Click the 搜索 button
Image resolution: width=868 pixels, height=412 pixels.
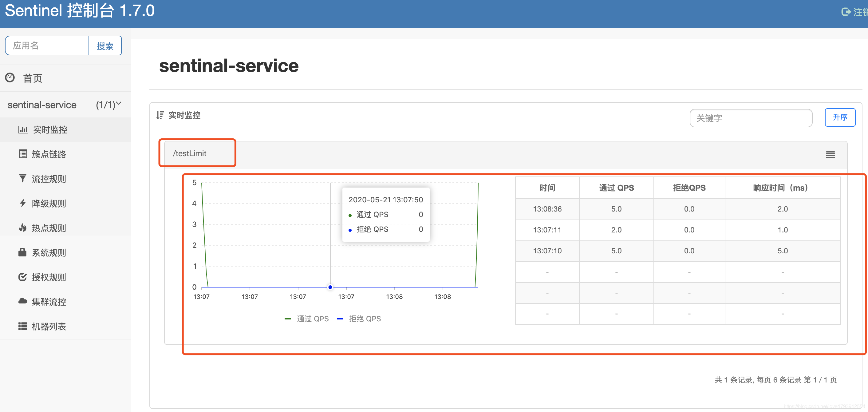(105, 46)
